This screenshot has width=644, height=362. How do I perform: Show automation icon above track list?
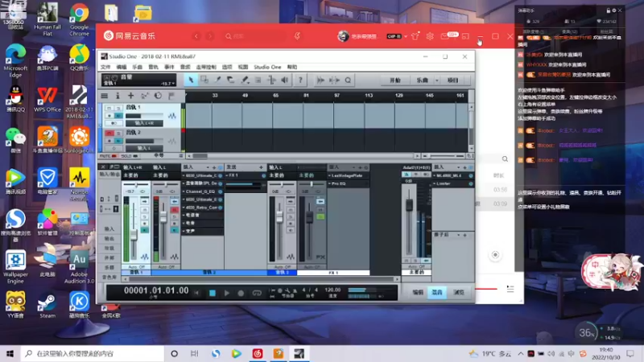(x=144, y=96)
